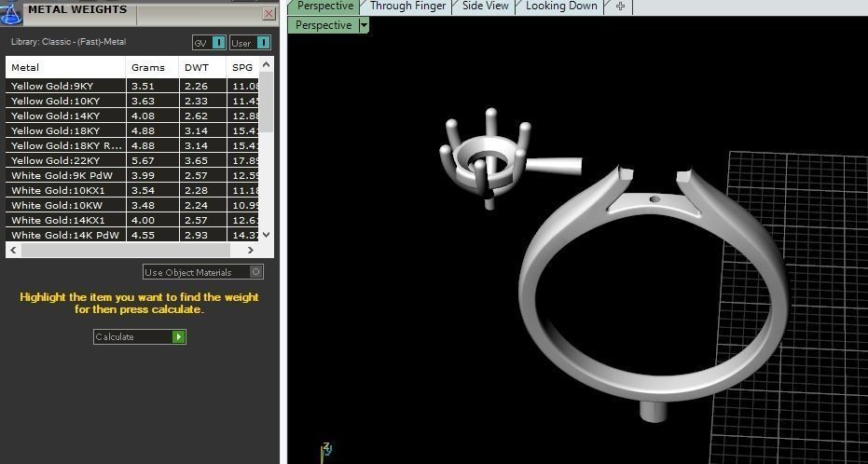
Task: Select the Yellow Gold:10KY row
Action: tap(132, 101)
